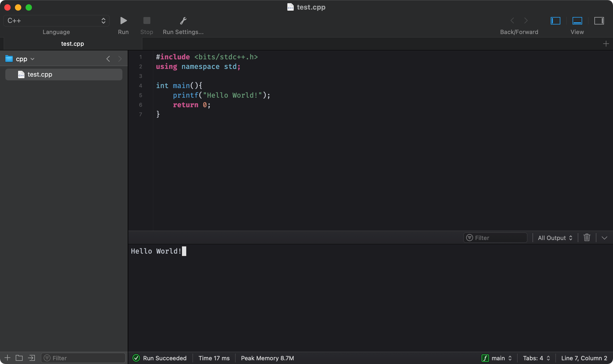Click the Stop button to halt execution
This screenshot has height=364, width=613.
click(x=146, y=20)
